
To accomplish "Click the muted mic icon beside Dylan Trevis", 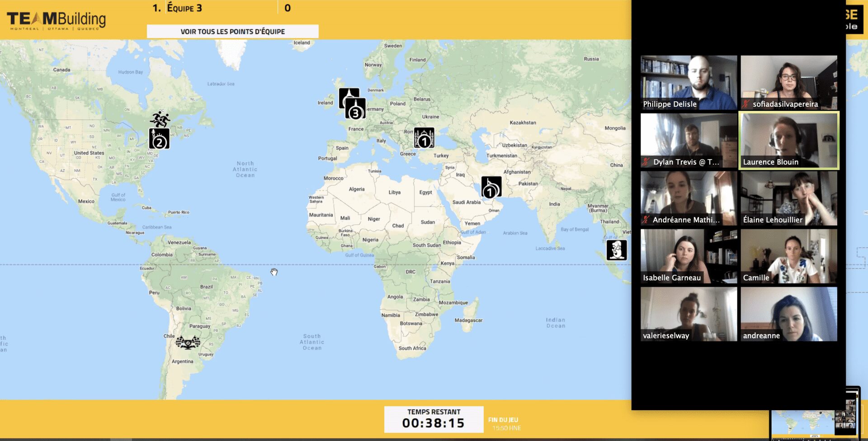I will tap(646, 162).
